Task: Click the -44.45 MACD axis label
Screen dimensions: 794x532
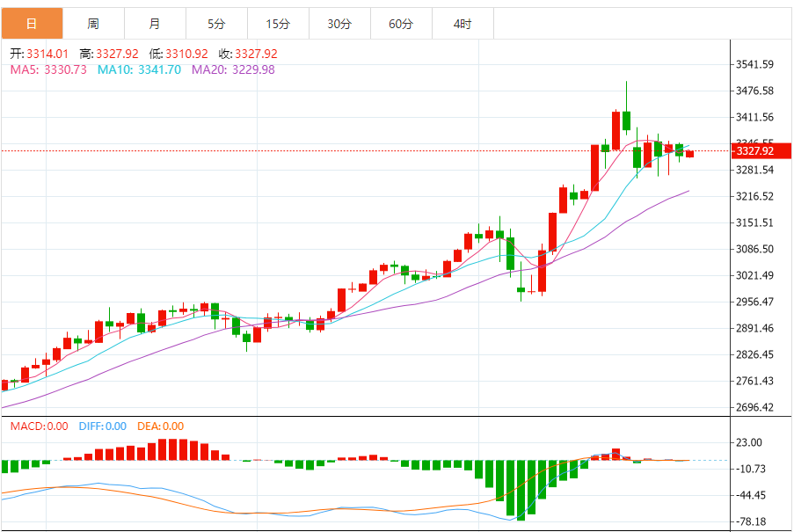Action: (x=750, y=495)
